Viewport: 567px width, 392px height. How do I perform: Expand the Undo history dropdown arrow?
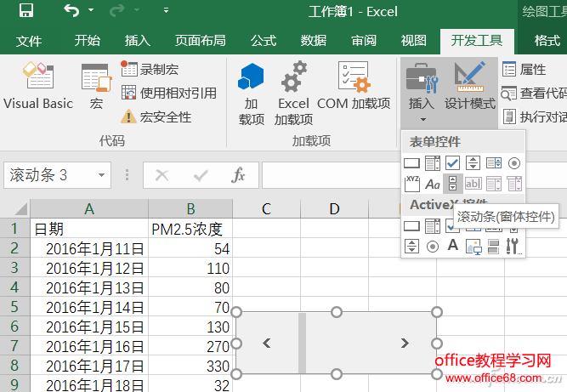pos(91,9)
